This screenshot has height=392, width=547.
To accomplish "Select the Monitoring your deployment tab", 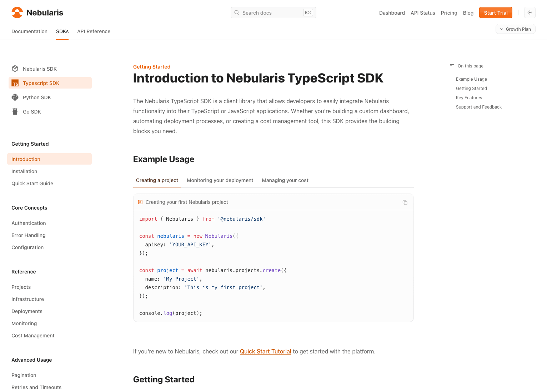I will click(x=220, y=180).
